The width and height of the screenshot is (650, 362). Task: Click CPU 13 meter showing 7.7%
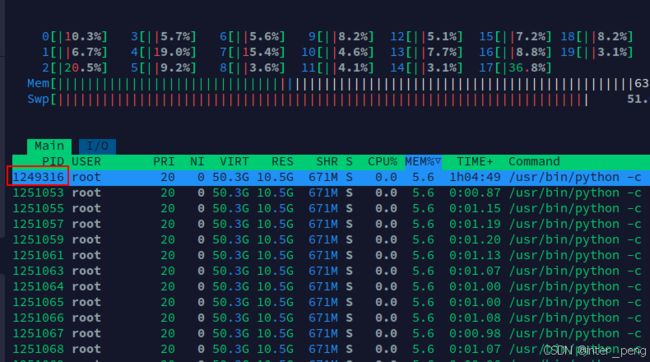click(427, 53)
